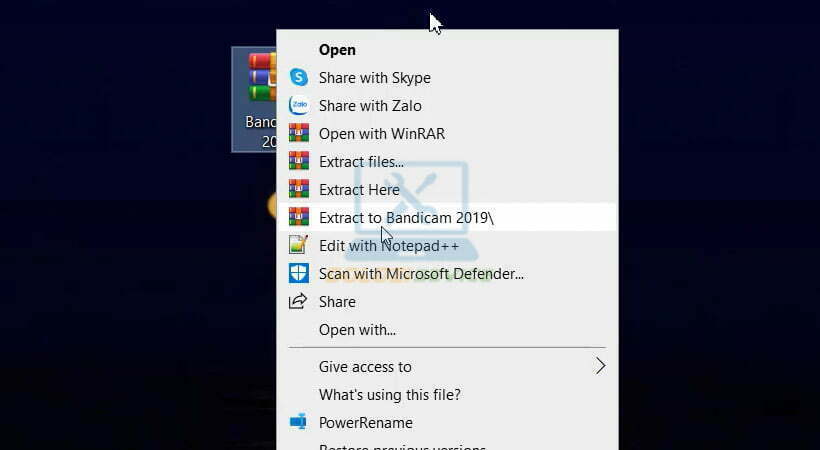Viewport: 820px width, 450px height.
Task: Click the Share arrow icon
Action: pyautogui.click(x=298, y=302)
